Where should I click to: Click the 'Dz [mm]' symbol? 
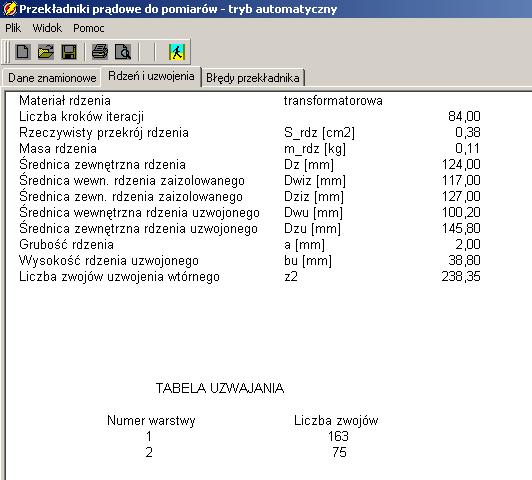(x=309, y=165)
